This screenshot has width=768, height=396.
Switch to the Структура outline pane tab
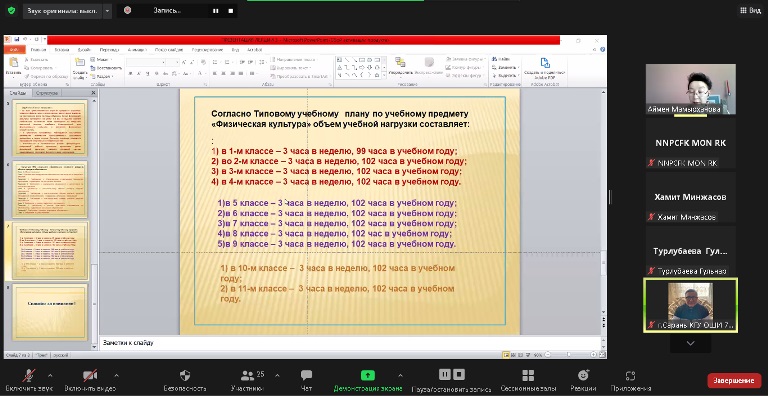[47, 93]
